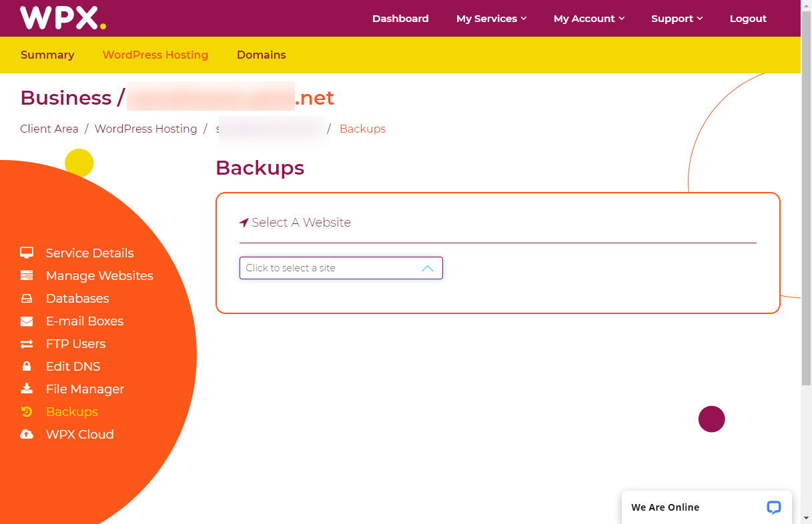Click the File Manager download icon
This screenshot has width=812, height=524.
27,389
